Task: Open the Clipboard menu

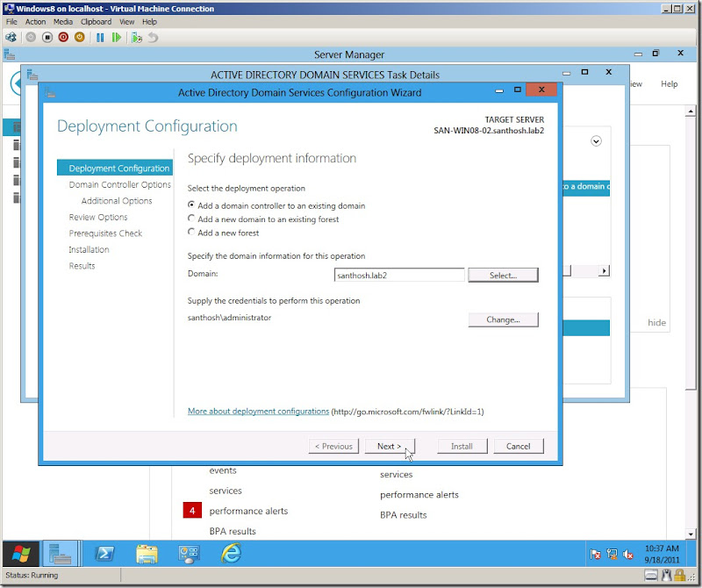Action: [97, 21]
